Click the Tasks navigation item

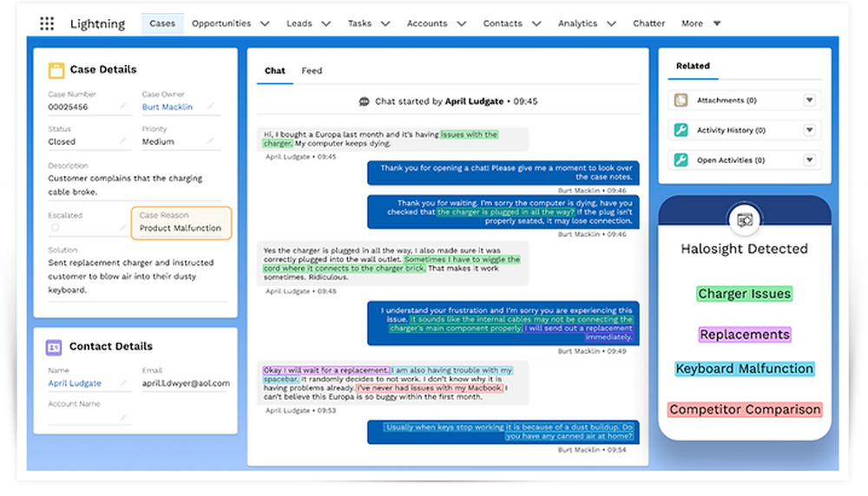pos(359,23)
